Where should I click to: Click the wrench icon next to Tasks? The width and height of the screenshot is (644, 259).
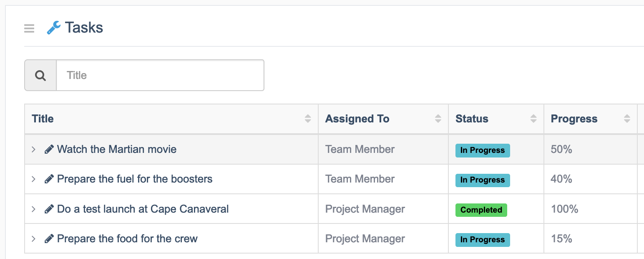(53, 28)
